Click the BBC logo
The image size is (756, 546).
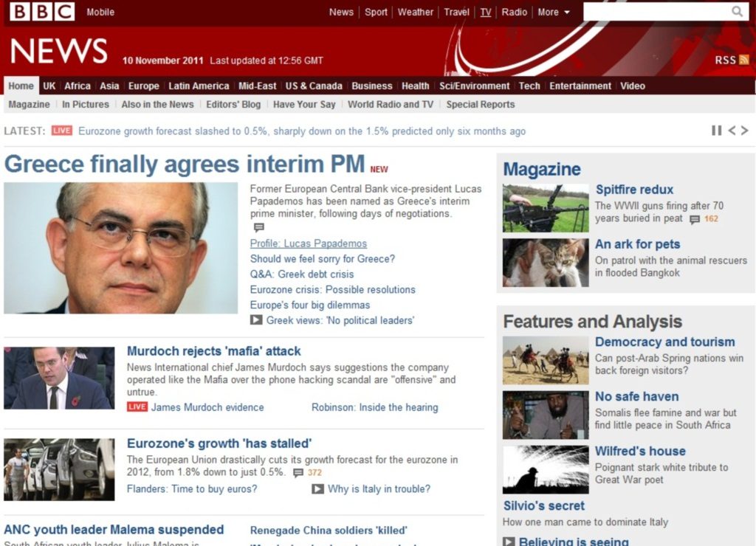[42, 12]
